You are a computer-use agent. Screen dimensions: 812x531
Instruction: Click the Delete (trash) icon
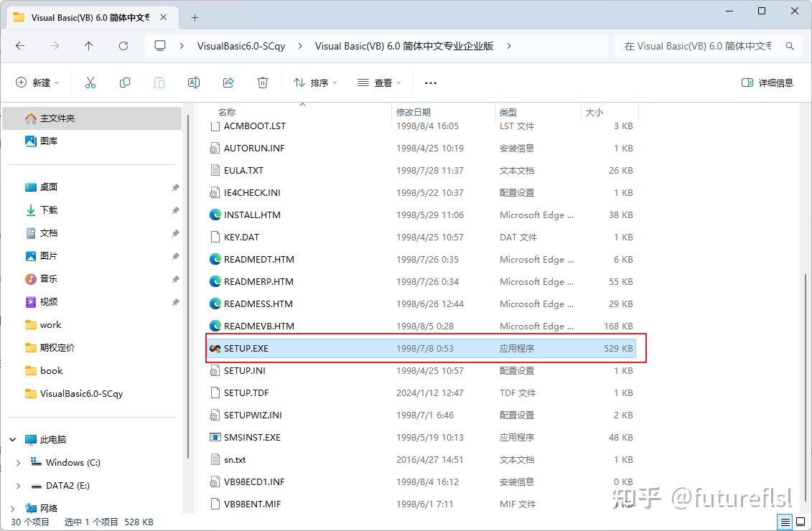263,83
